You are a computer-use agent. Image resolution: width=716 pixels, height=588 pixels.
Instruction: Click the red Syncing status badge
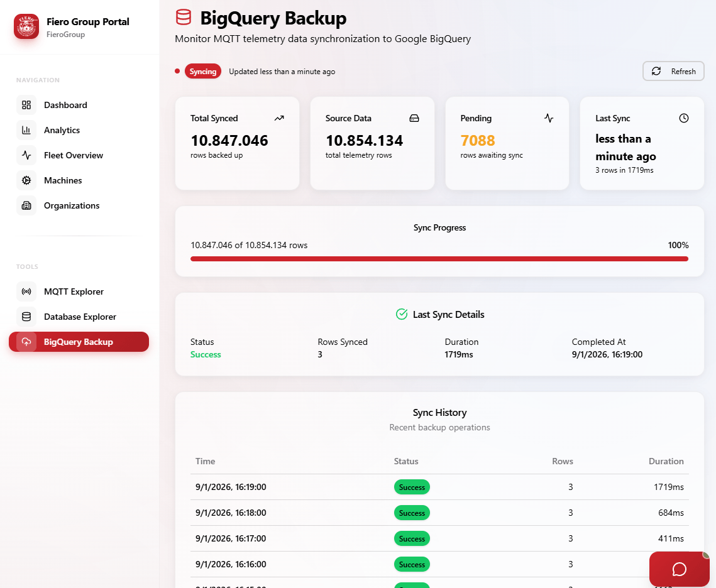pyautogui.click(x=203, y=72)
